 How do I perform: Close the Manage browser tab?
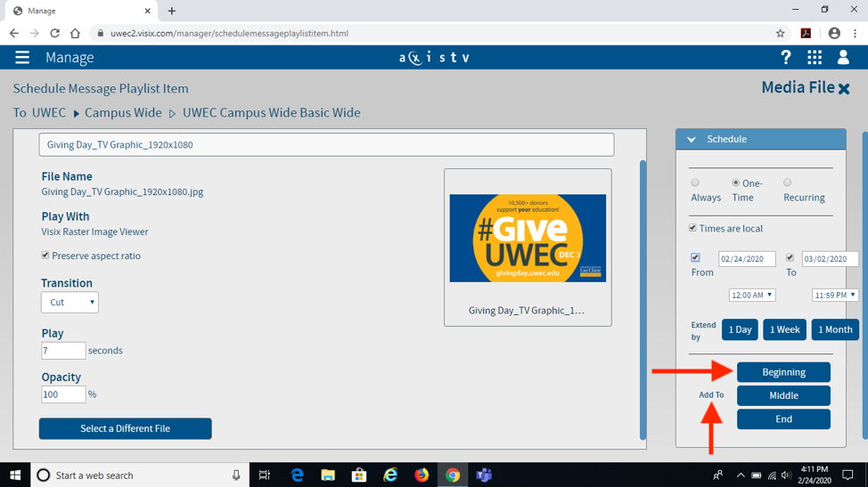(147, 11)
